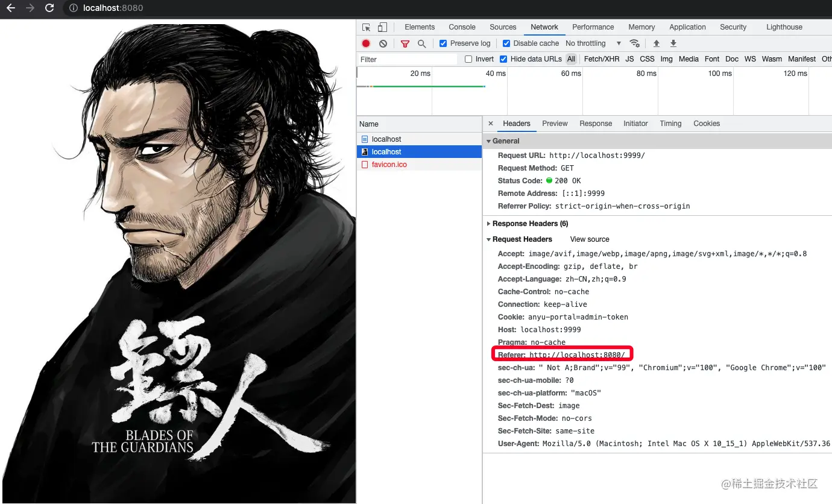Filter requests by Img type
This screenshot has width=832, height=504.
(x=666, y=59)
